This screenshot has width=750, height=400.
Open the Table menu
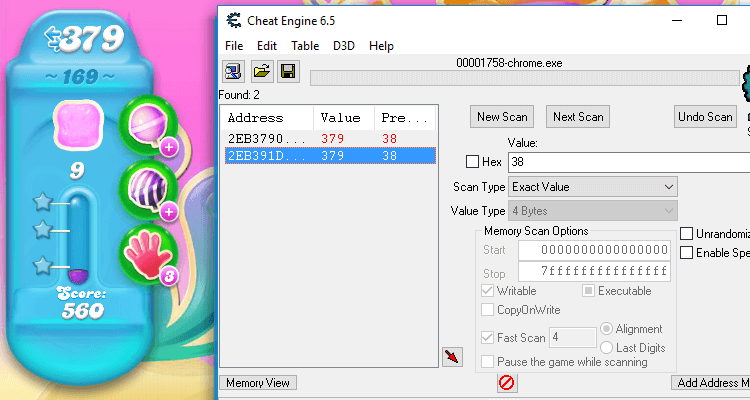[305, 46]
